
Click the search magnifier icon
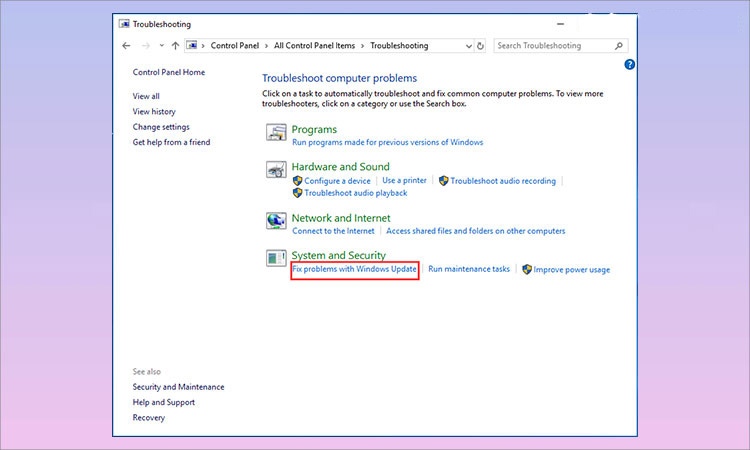(x=618, y=46)
